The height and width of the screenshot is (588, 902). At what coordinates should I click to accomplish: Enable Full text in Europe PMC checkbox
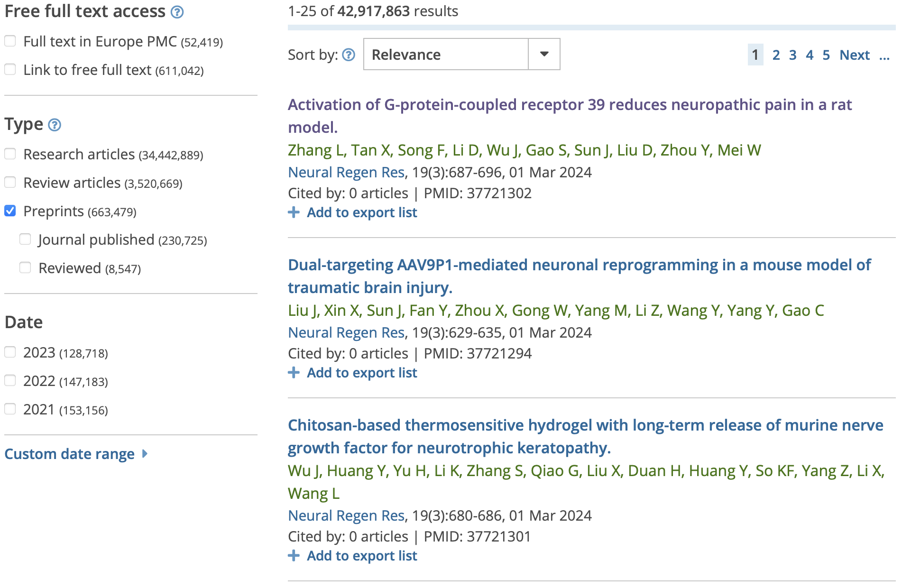click(x=10, y=41)
